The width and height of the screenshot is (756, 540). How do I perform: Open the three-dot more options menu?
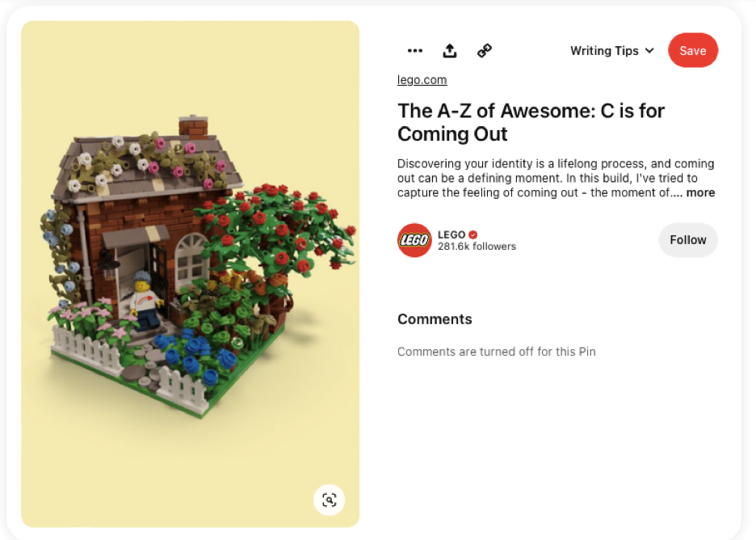click(414, 51)
